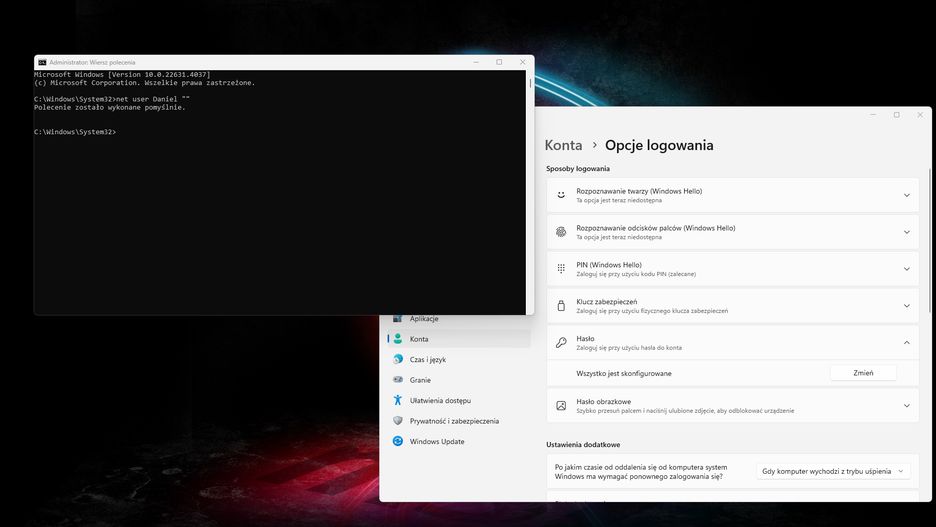Click the Ułatwienia dostępu accessibility icon
The image size is (936, 527).
398,400
